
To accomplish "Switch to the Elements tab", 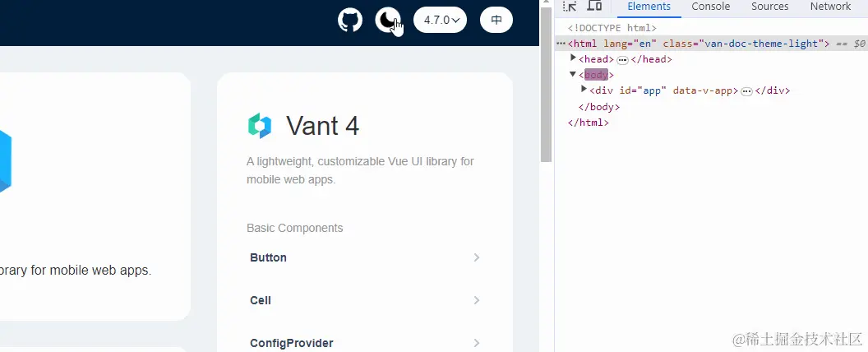I will click(649, 7).
